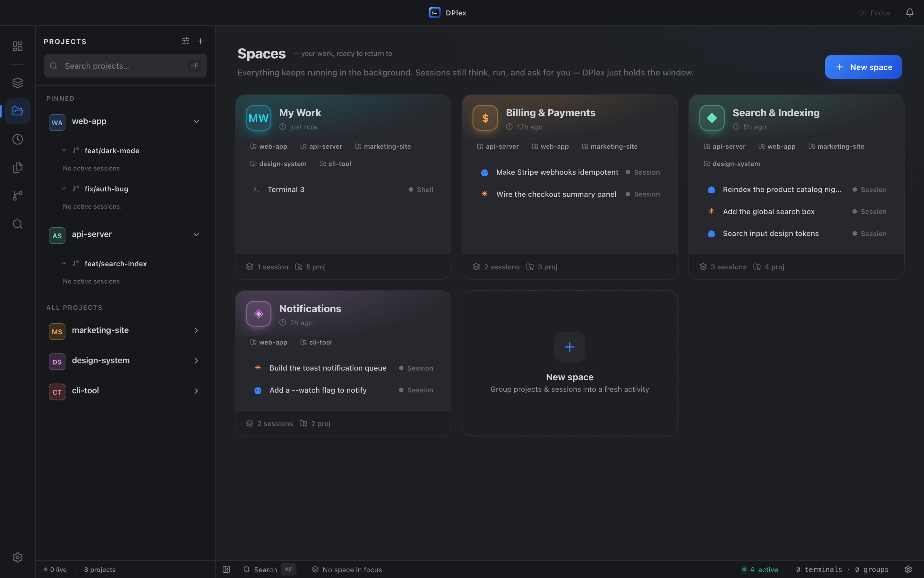Expand the cli-tool project chevron
Image resolution: width=924 pixels, height=578 pixels.
click(196, 391)
